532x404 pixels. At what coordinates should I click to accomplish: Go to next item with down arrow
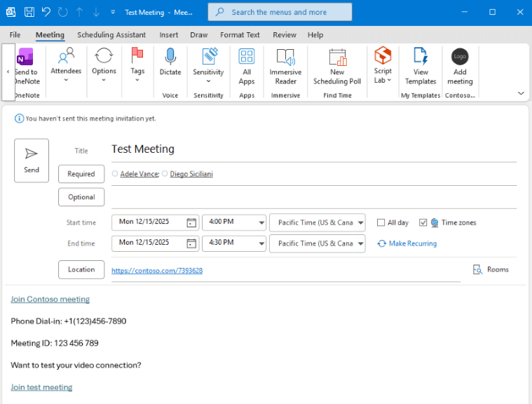coord(96,12)
